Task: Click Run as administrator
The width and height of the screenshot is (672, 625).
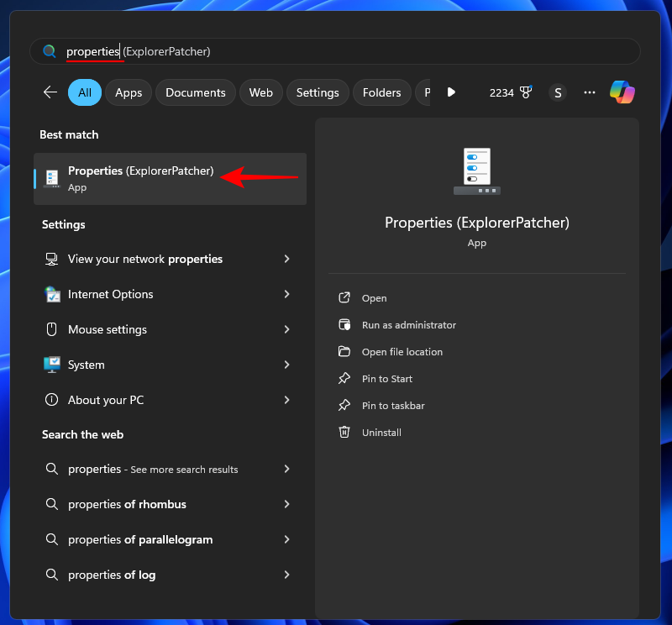Action: point(408,325)
